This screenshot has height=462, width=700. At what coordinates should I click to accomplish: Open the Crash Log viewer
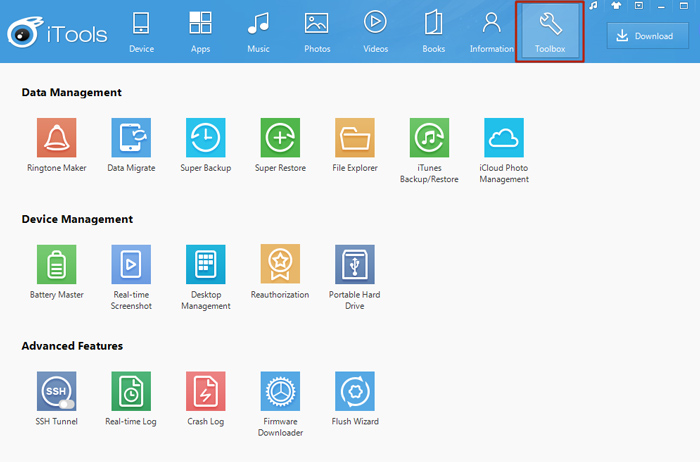(x=206, y=391)
